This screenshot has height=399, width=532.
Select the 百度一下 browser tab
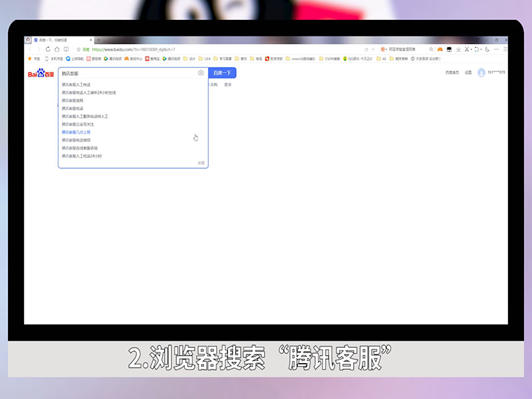(63, 40)
